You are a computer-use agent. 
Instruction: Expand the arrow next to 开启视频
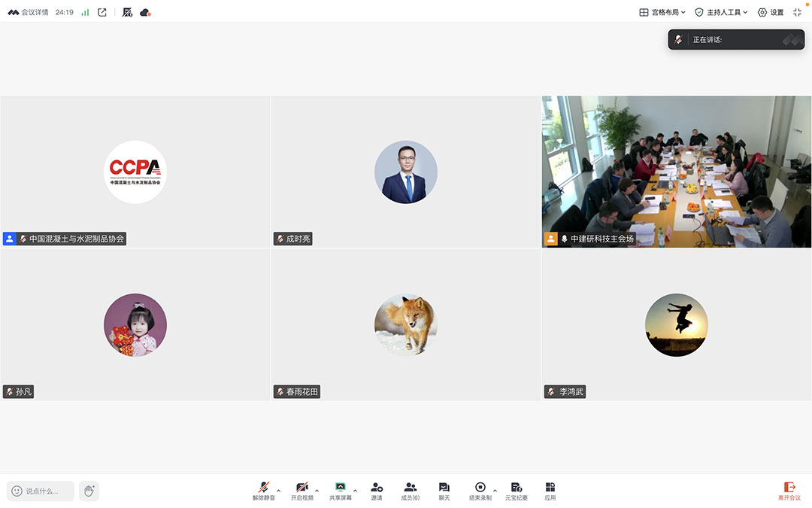(317, 490)
